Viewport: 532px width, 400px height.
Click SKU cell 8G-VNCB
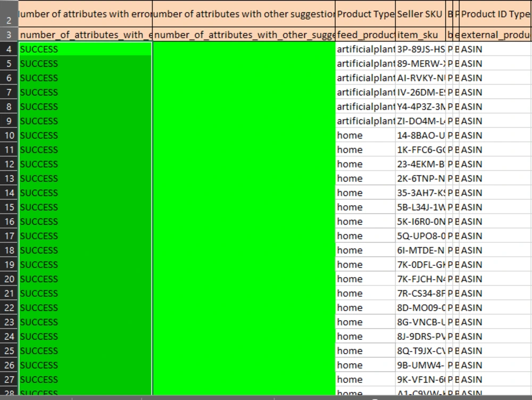tap(420, 322)
